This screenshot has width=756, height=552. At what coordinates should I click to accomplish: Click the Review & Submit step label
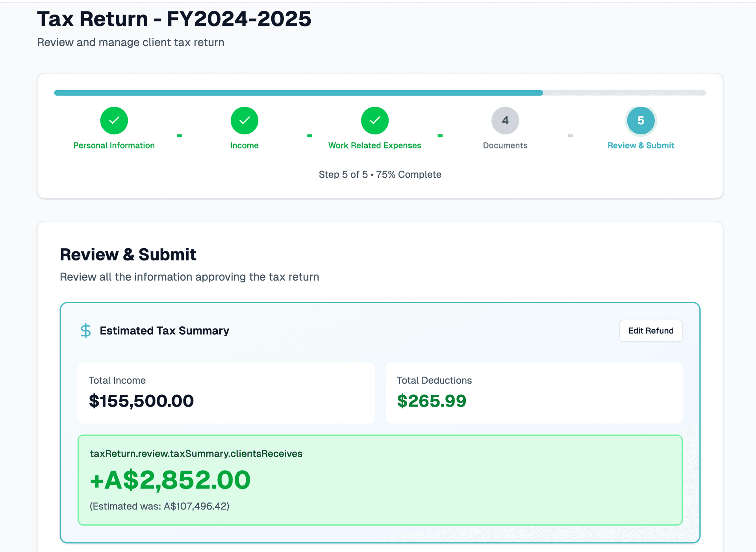pos(641,145)
